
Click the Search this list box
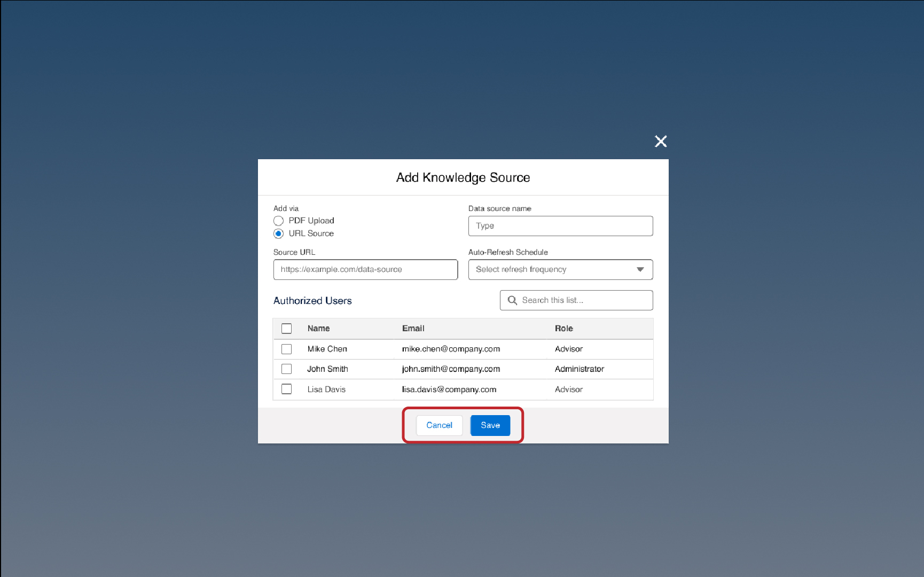coord(582,300)
